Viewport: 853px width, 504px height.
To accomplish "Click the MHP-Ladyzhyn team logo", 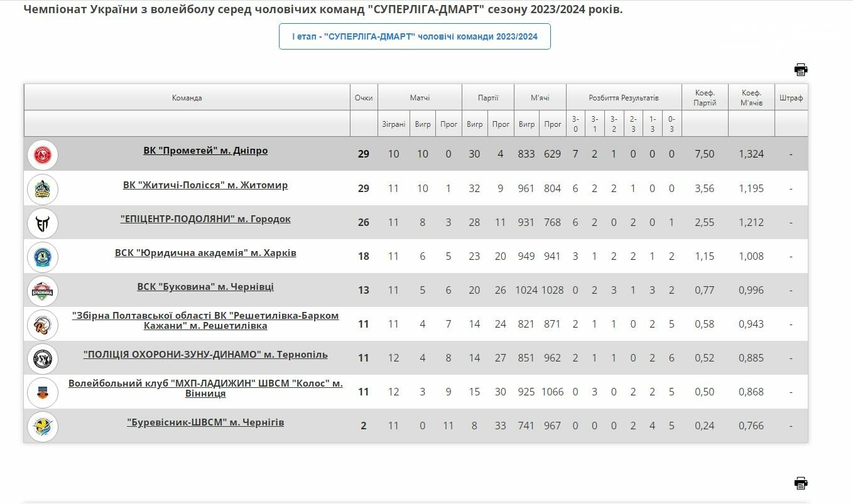I will (x=43, y=392).
